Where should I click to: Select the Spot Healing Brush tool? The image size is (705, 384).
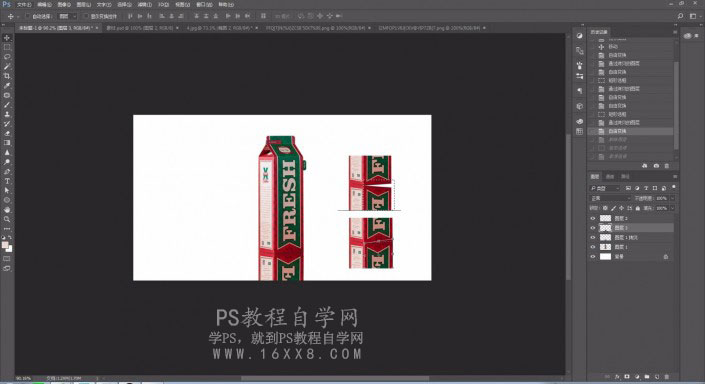point(7,95)
